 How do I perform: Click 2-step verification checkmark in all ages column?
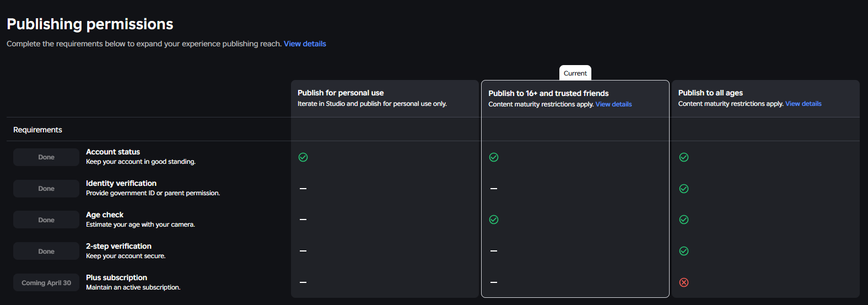tap(684, 251)
